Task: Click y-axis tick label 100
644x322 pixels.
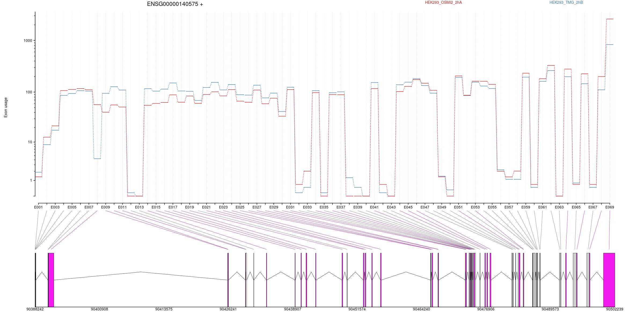Action: [x=29, y=92]
